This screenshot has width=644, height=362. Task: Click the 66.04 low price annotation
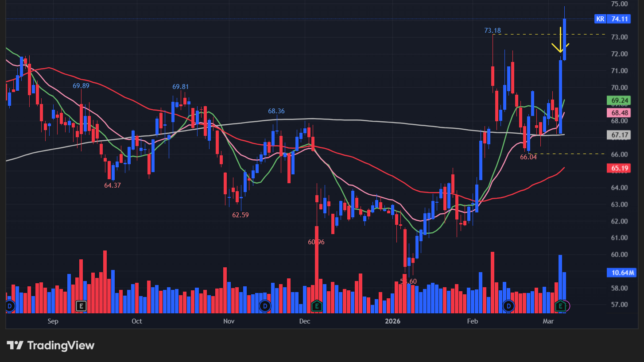click(x=528, y=157)
